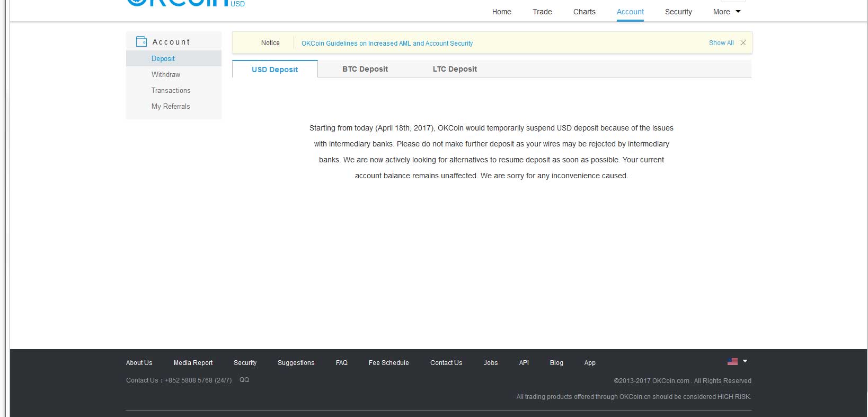Dismiss the notice bar with the X icon
Viewport: 868px width, 417px height.
tap(743, 43)
